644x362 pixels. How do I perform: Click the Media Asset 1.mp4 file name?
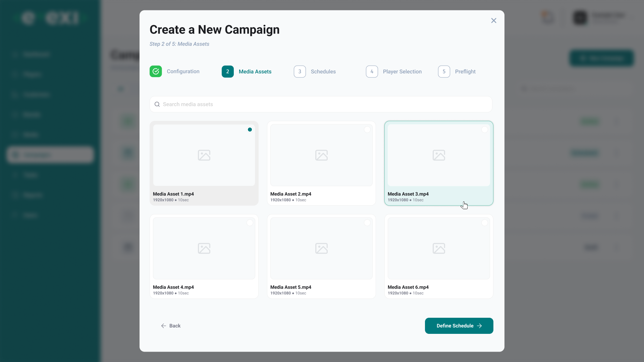(173, 194)
